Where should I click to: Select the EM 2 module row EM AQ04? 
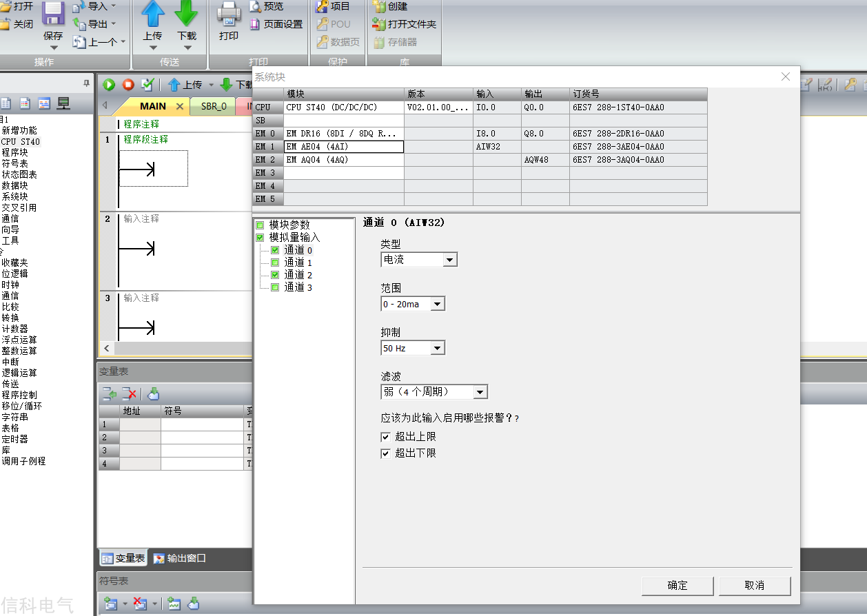480,160
